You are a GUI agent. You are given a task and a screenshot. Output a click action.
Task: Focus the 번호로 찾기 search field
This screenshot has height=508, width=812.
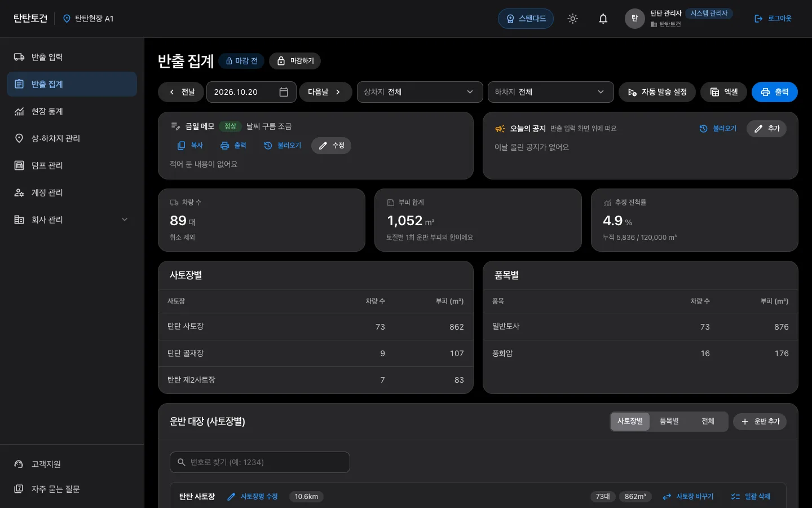pyautogui.click(x=260, y=462)
